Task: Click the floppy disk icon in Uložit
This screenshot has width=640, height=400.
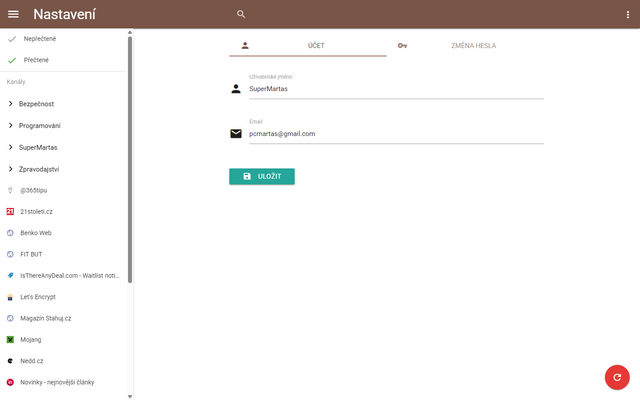Action: click(247, 176)
